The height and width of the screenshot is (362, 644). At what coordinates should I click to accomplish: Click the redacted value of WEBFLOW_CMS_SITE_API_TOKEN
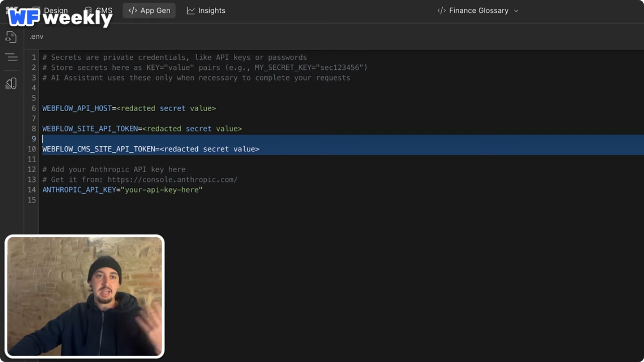click(x=209, y=149)
